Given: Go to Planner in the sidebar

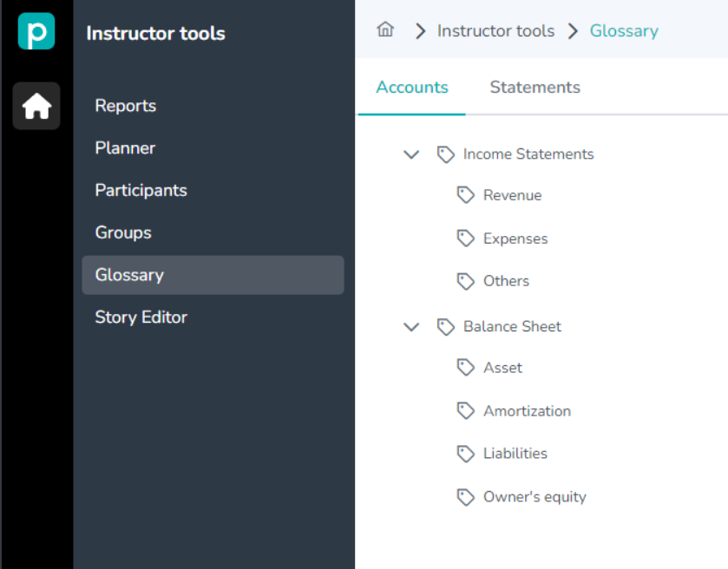Looking at the screenshot, I should point(125,148).
